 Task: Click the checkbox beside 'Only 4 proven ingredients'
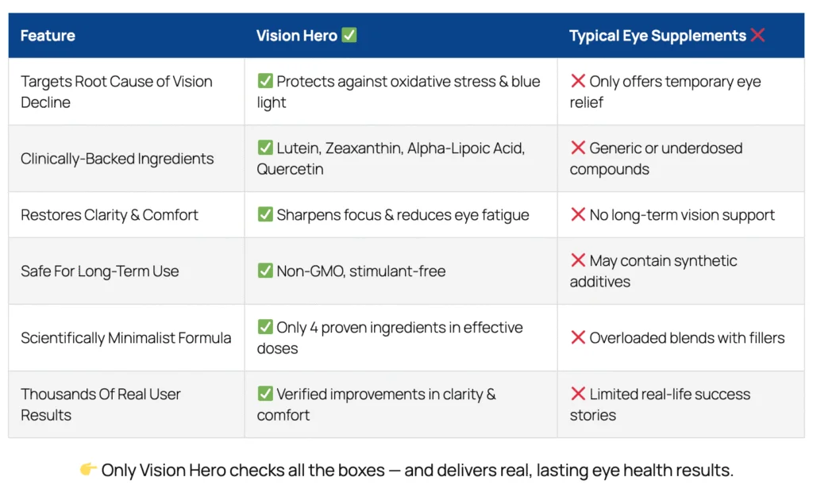265,327
